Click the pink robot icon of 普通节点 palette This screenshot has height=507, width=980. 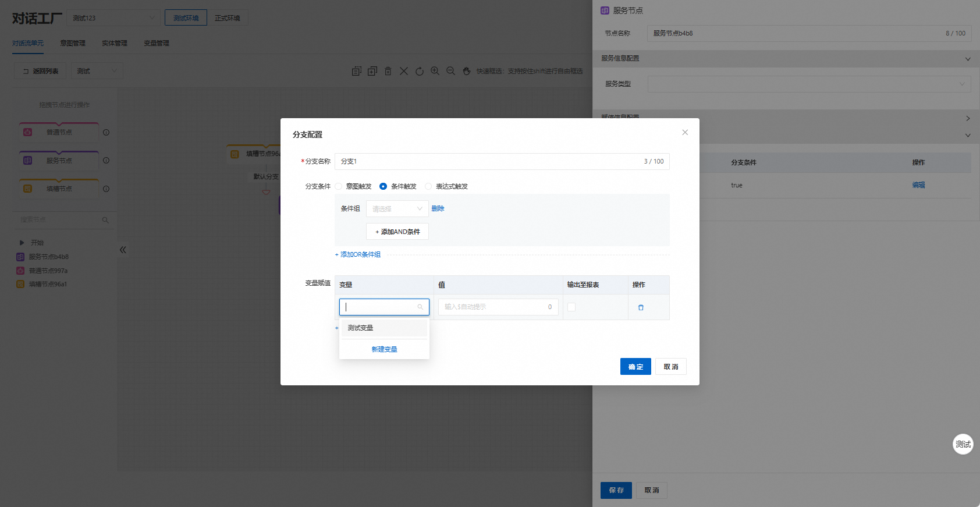click(x=27, y=132)
